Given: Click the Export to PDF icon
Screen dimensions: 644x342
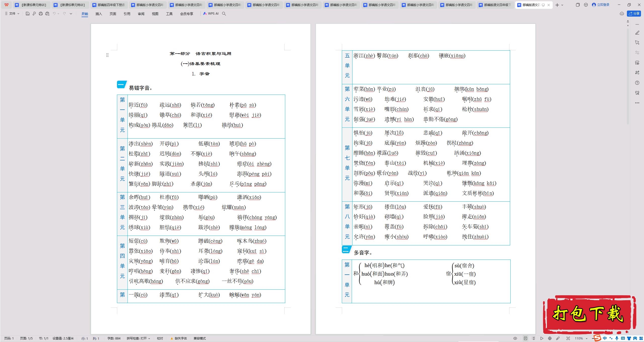Looking at the screenshot, I should 34,14.
